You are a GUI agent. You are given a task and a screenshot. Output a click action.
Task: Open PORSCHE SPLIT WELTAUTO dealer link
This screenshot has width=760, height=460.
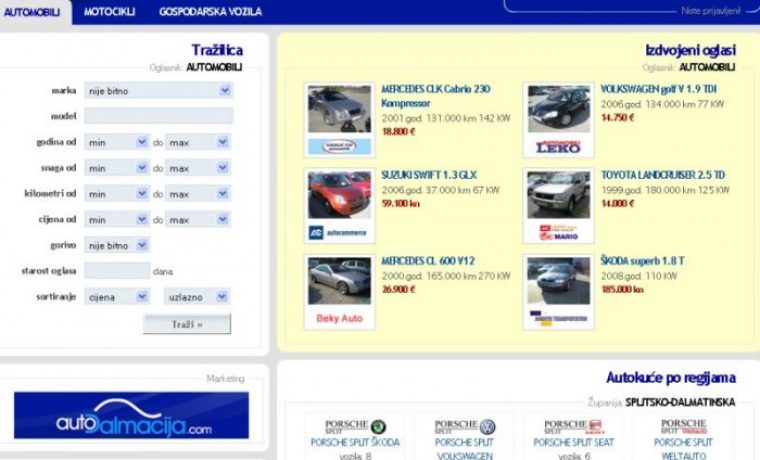[683, 449]
